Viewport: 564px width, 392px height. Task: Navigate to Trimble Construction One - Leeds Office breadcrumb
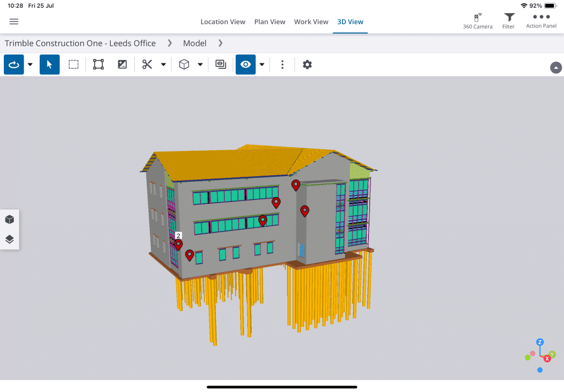point(80,43)
